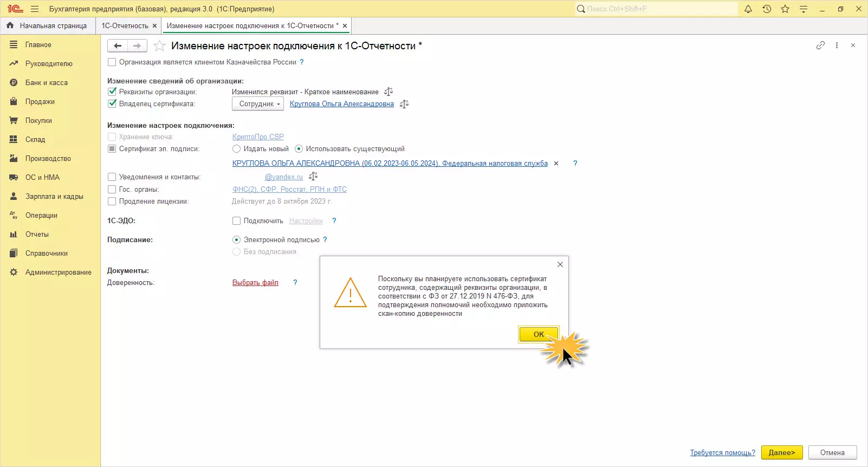Image resolution: width=868 pixels, height=467 pixels.
Task: Open the Сотрудник owner type dropdown
Action: coord(258,104)
